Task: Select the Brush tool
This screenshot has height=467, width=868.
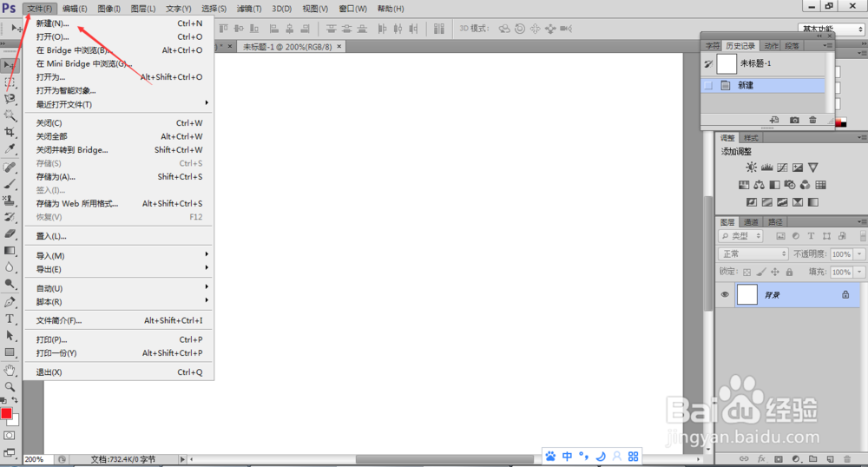Action: (10, 184)
